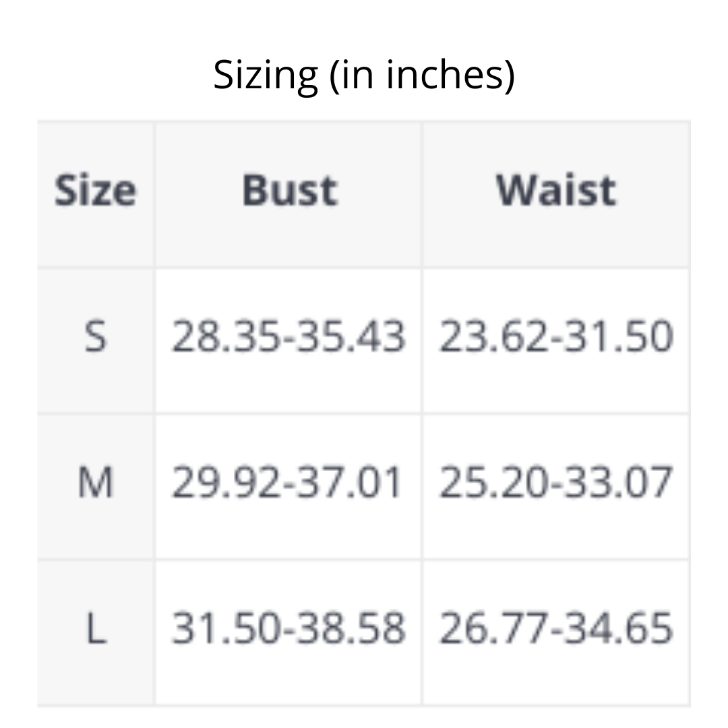The width and height of the screenshot is (728, 728).
Task: Click the S size row label
Action: (x=95, y=336)
